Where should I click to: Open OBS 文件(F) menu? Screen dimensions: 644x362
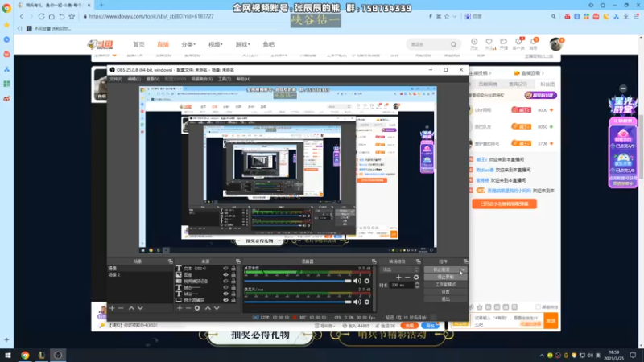tap(116, 79)
